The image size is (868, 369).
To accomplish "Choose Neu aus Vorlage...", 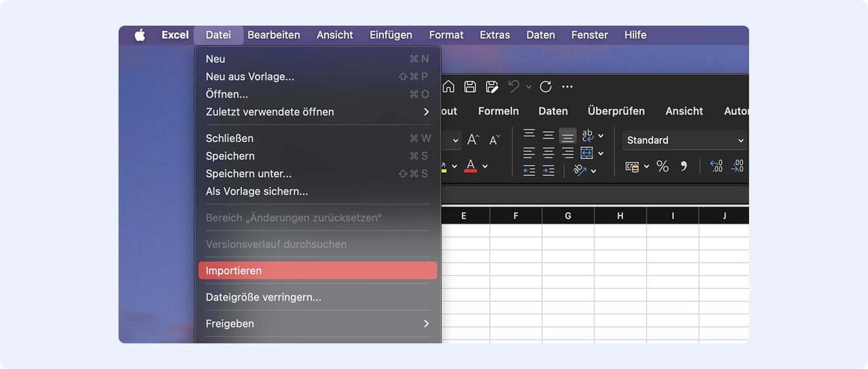I will [317, 77].
